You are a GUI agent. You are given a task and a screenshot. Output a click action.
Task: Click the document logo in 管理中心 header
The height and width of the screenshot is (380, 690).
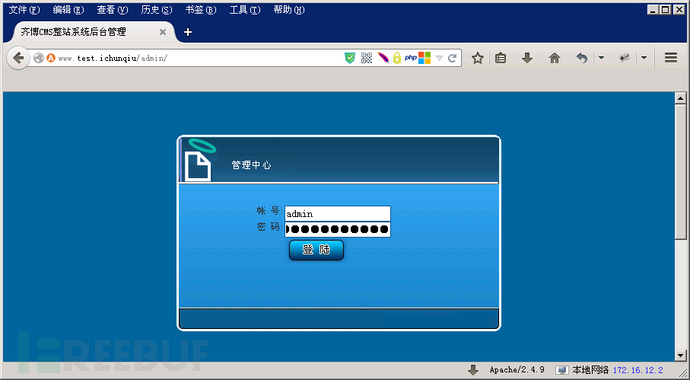[197, 166]
